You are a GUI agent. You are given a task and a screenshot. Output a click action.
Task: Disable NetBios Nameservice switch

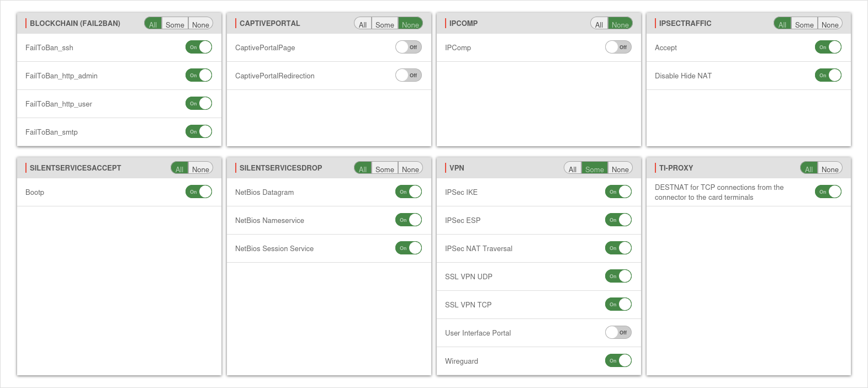(x=409, y=220)
